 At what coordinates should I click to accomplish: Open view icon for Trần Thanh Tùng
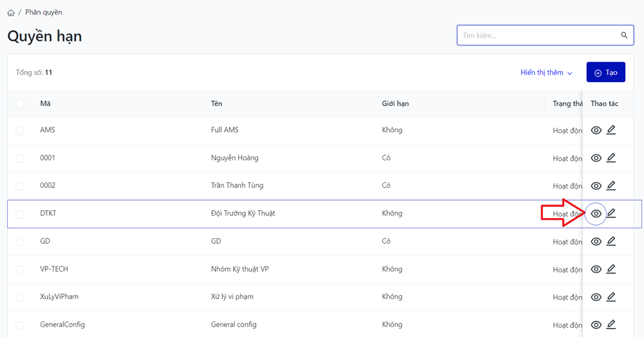(x=596, y=186)
